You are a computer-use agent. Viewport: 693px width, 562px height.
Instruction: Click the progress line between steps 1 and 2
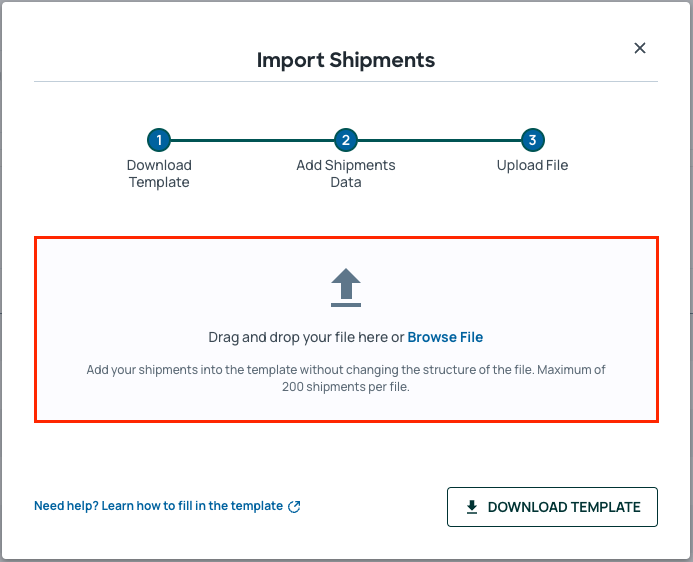click(252, 140)
